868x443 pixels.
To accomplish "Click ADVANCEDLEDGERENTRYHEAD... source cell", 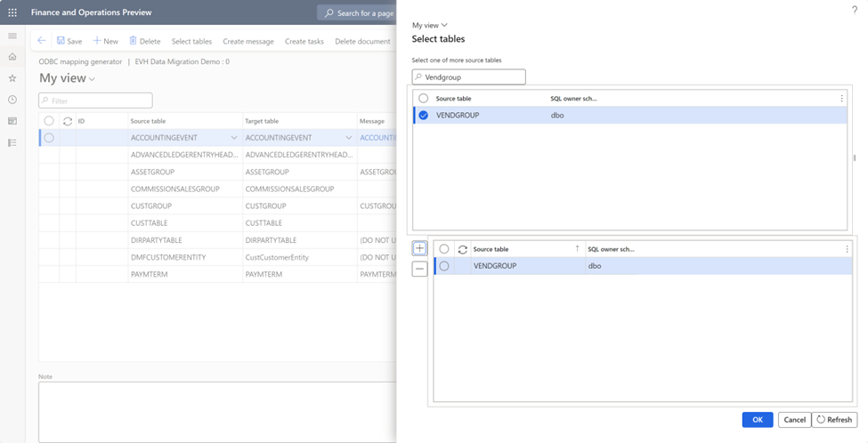I will [184, 155].
